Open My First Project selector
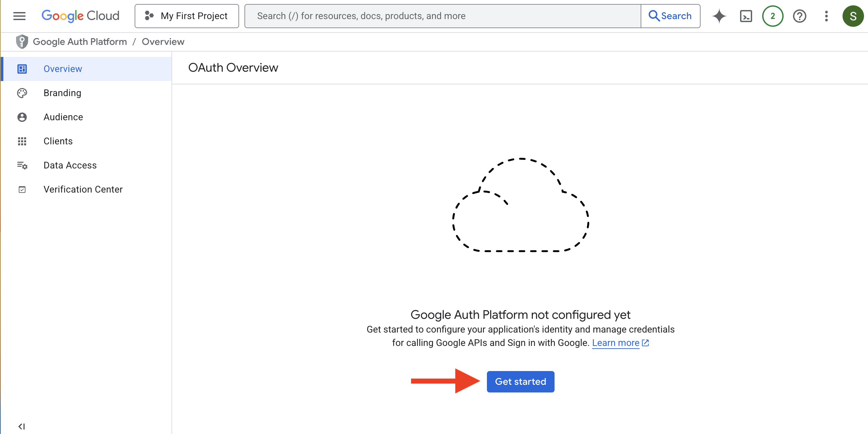The image size is (868, 434). (187, 16)
